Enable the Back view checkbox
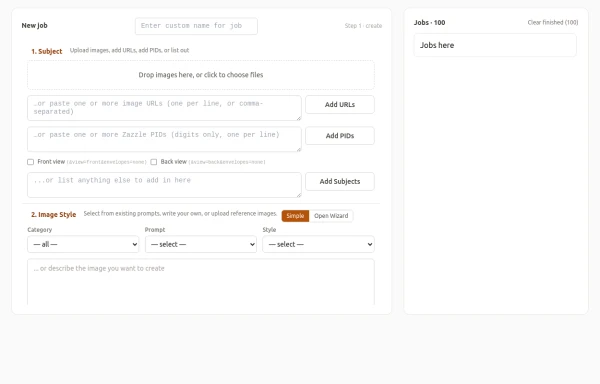Image resolution: width=600 pixels, height=384 pixels. pyautogui.click(x=154, y=162)
